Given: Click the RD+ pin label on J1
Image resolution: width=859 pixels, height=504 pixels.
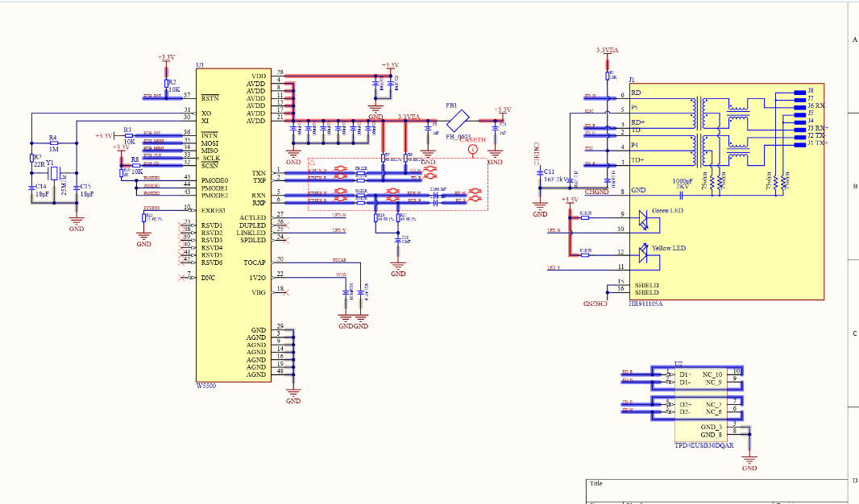Looking at the screenshot, I should click(637, 122).
